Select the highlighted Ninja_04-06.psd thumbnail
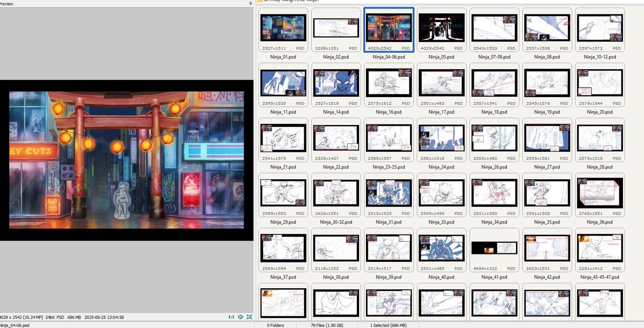The width and height of the screenshot is (644, 328). click(389, 30)
